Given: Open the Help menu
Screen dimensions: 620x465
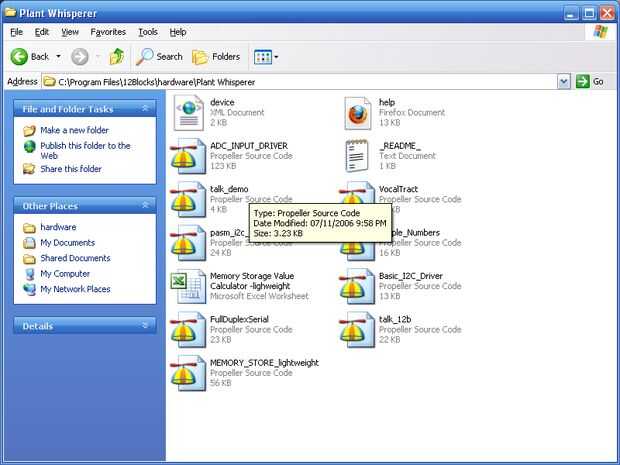Looking at the screenshot, I should [178, 32].
